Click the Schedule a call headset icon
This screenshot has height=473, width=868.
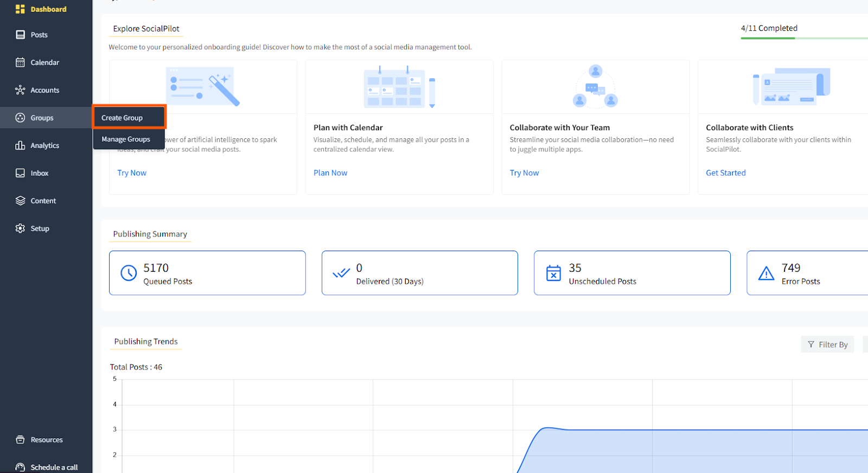(x=20, y=467)
